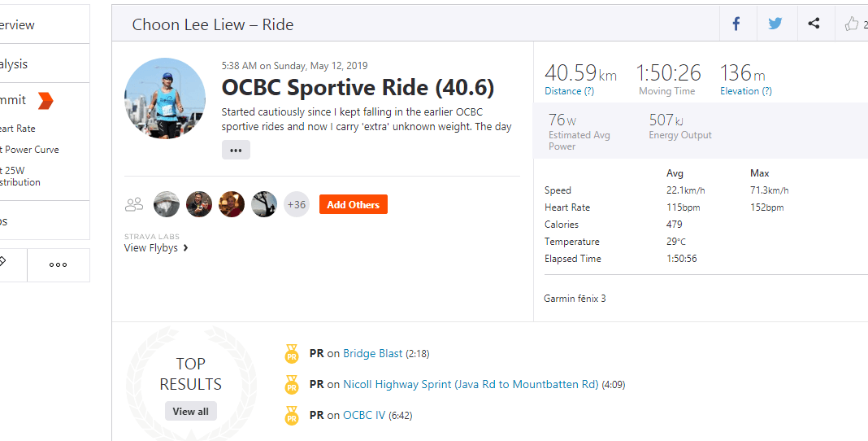Click the orange Summit chevron badge
868x441 pixels.
46,100
